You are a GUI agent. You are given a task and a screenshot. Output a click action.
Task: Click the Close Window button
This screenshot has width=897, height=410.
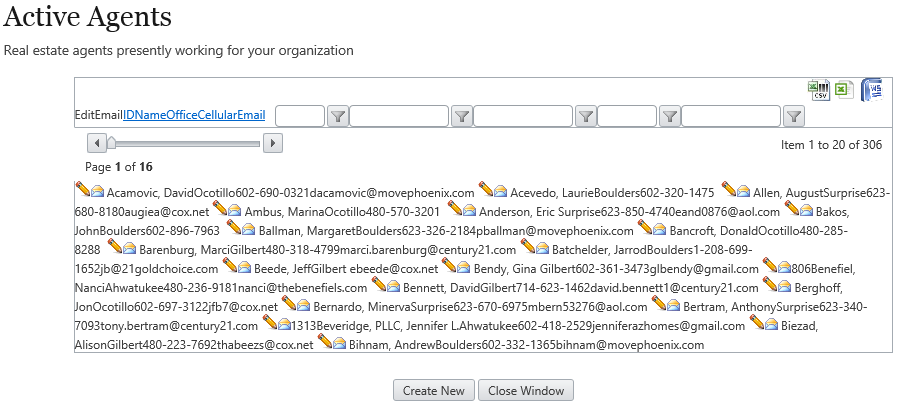526,391
